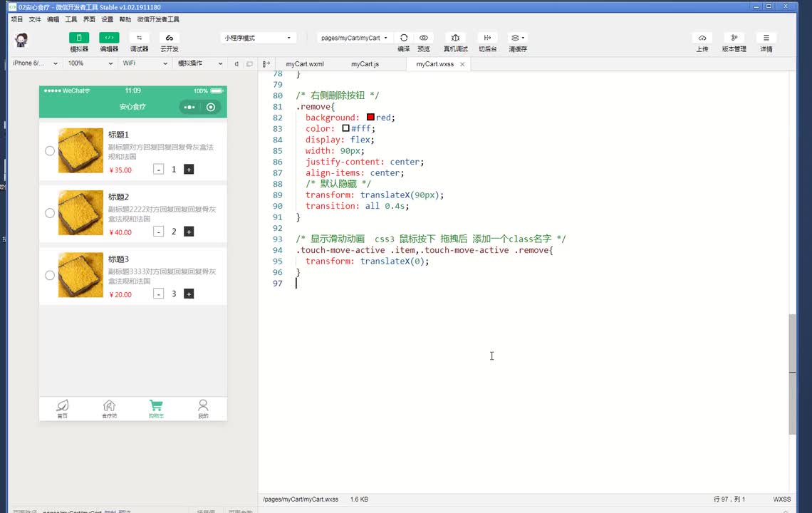812x513 pixels.
Task: Toggle the editor panel button
Action: tap(109, 38)
